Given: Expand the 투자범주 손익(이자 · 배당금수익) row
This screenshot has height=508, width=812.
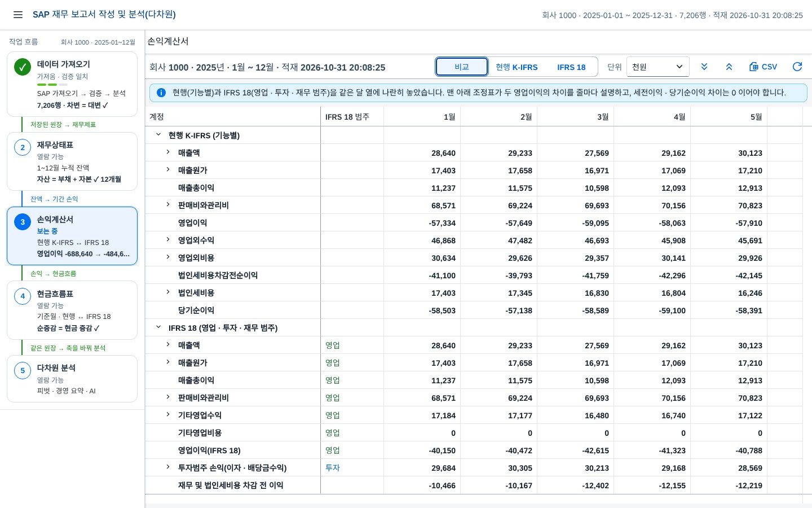Looking at the screenshot, I should click(168, 467).
